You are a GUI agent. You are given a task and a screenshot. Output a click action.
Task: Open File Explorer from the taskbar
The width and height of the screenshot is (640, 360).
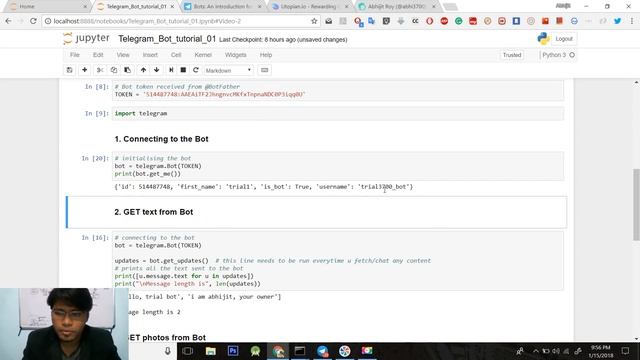point(211,351)
